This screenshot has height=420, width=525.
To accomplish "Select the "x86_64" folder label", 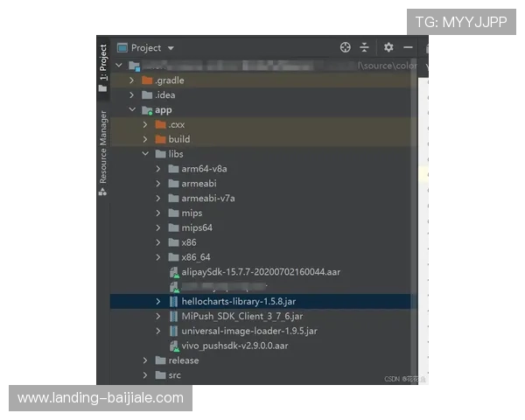I will coord(196,257).
